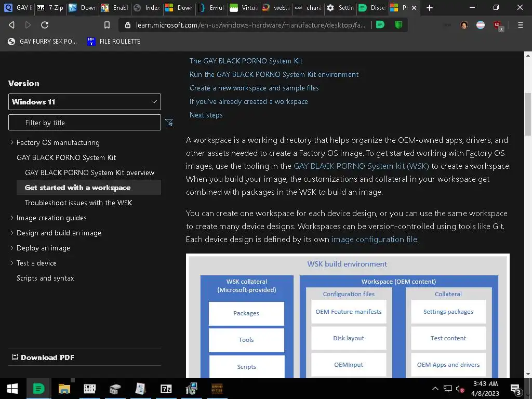532x399 pixels.
Task: Switch to the Enabl tab
Action: click(x=115, y=7)
